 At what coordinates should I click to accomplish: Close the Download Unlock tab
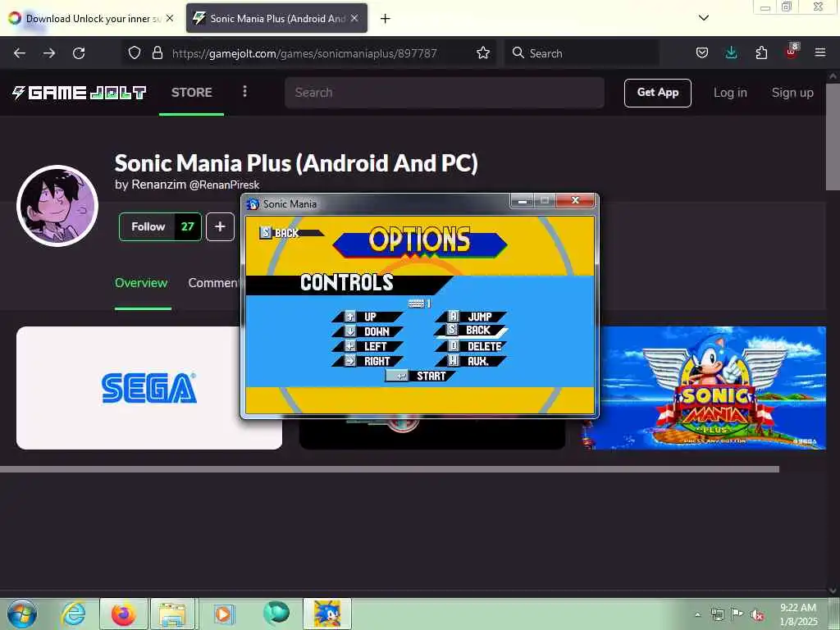[x=170, y=18]
